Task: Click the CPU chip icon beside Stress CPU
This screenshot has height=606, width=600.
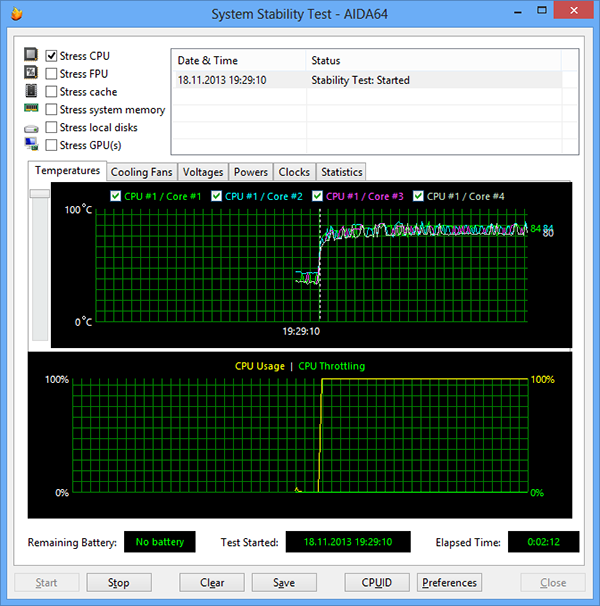Action: (31, 54)
